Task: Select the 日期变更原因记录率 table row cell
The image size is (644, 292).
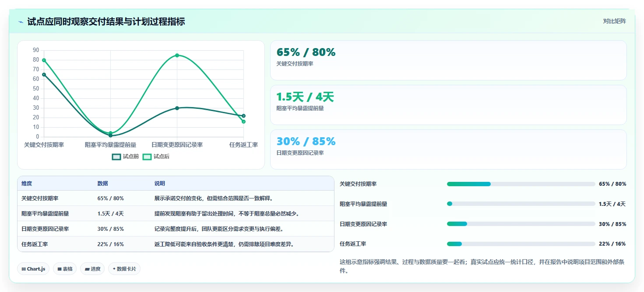Action: click(x=45, y=229)
